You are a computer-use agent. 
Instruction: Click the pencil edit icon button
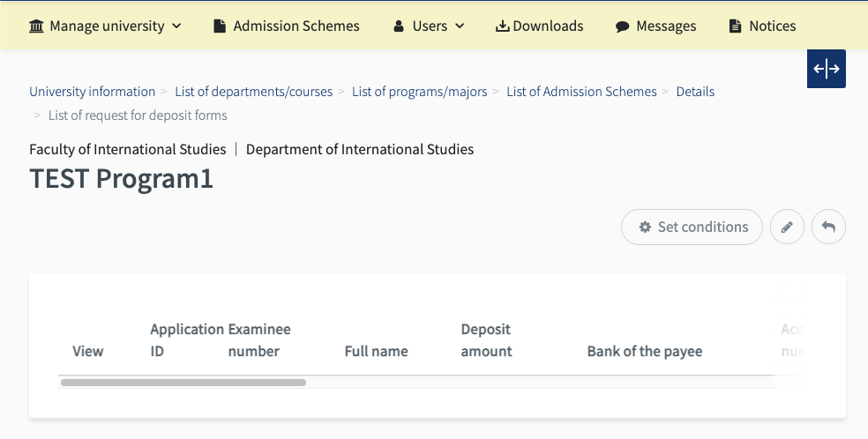(787, 227)
